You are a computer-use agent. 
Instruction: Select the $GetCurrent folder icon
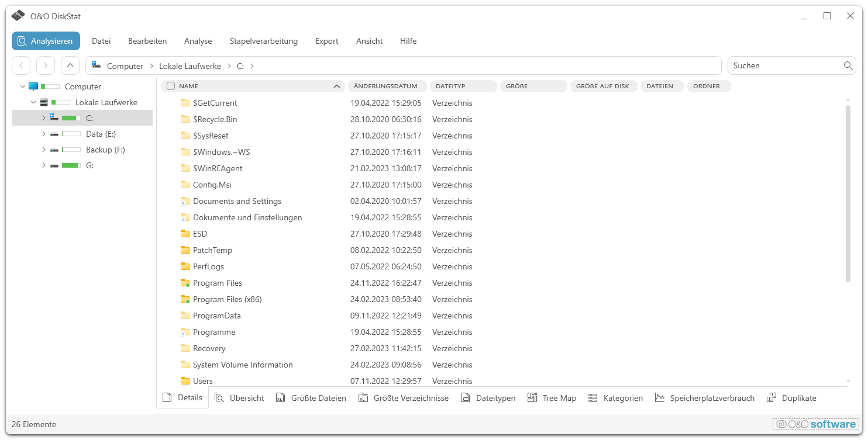pyautogui.click(x=185, y=103)
